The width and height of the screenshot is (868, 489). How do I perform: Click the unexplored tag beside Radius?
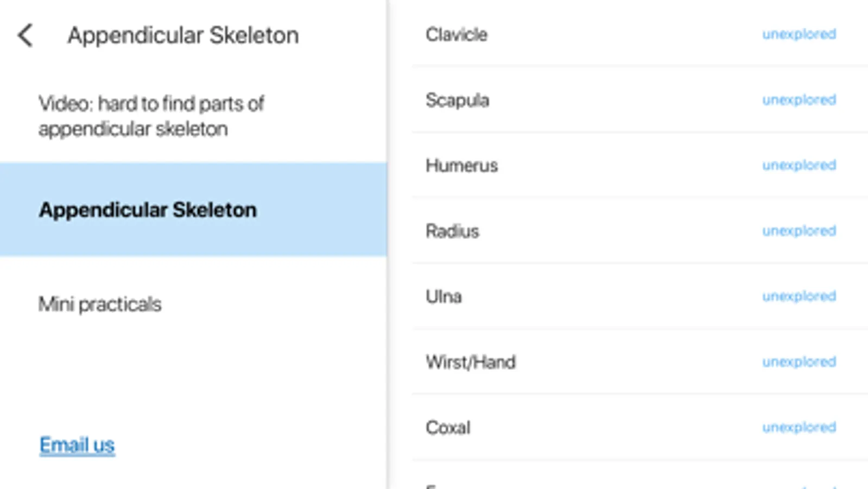point(799,231)
